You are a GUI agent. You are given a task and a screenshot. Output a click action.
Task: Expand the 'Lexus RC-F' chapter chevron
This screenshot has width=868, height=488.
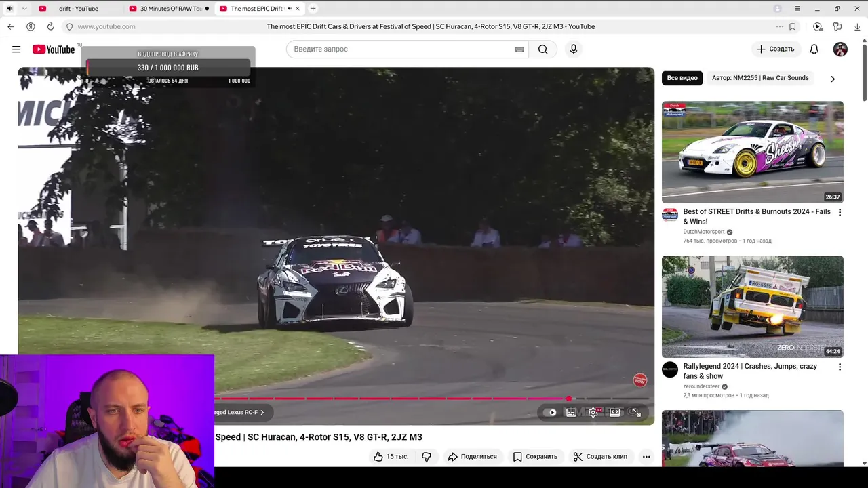262,413
